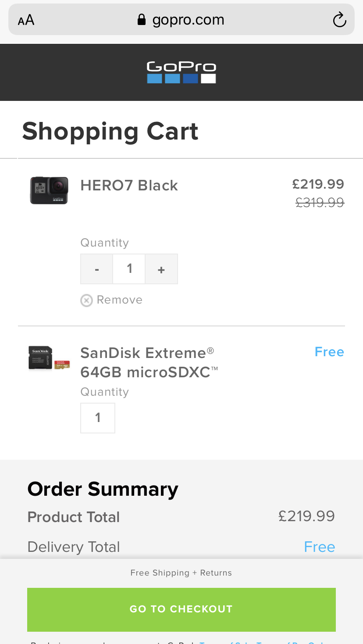Click the Shopping Cart heading

(x=110, y=131)
